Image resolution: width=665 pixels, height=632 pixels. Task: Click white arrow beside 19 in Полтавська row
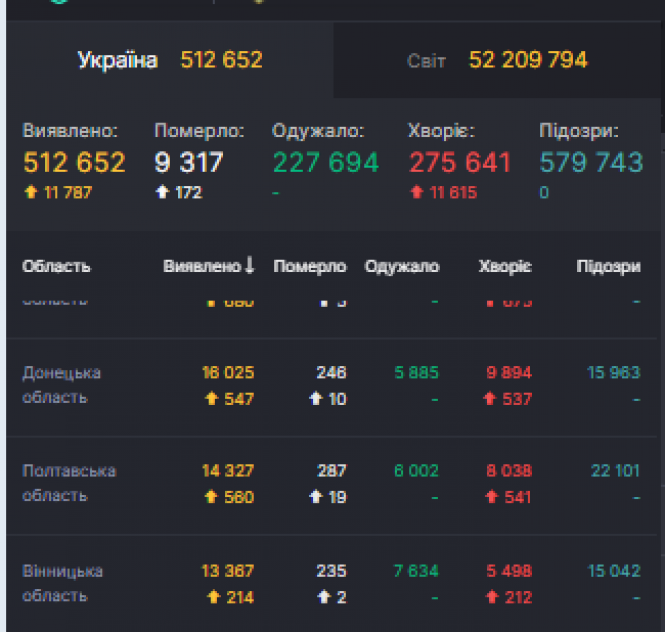tap(316, 497)
